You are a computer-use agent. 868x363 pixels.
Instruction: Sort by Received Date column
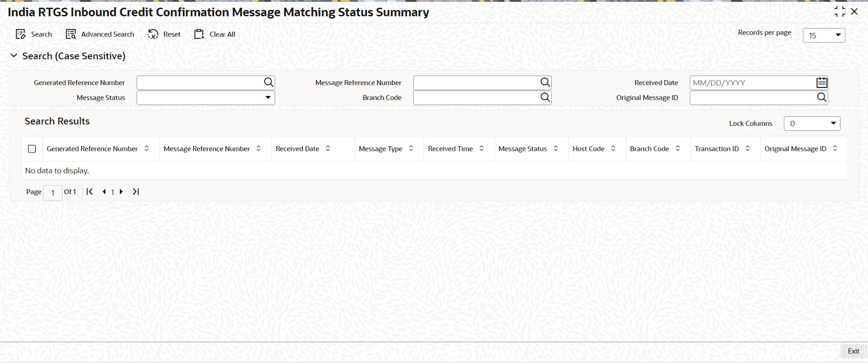pos(328,148)
